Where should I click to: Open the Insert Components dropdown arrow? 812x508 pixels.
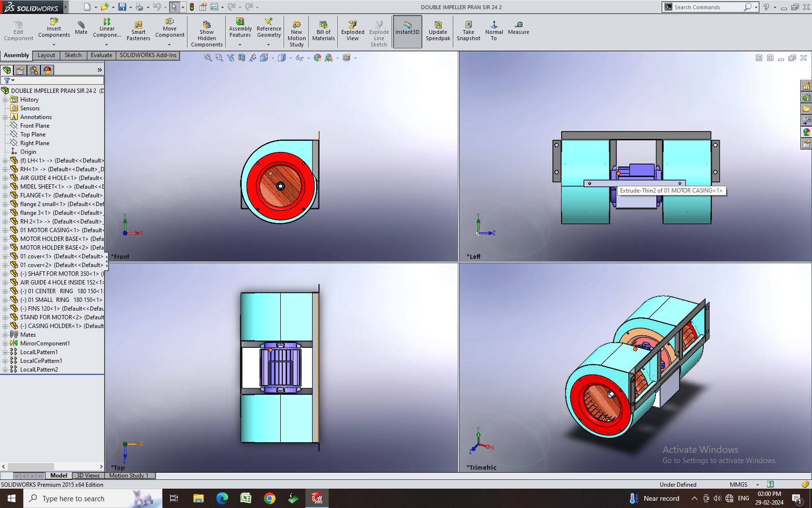pos(54,45)
